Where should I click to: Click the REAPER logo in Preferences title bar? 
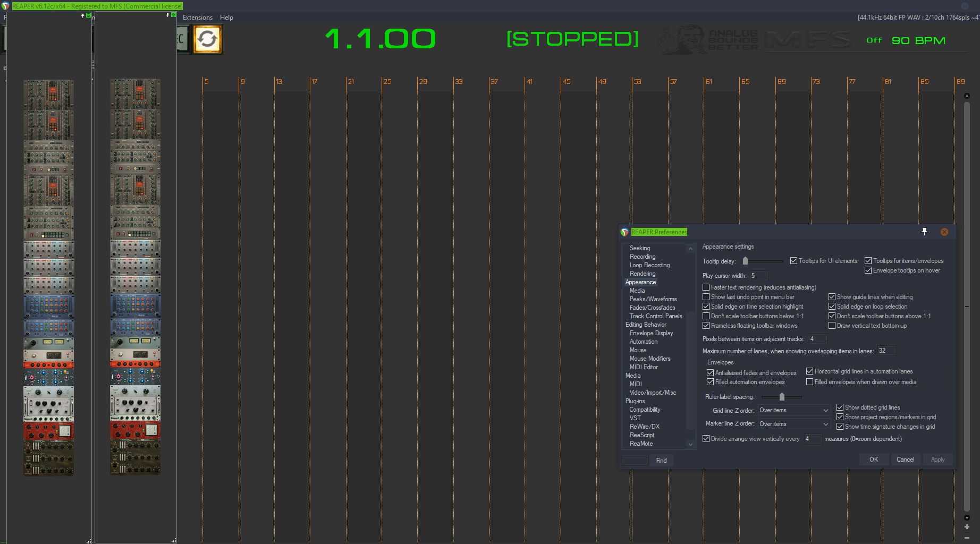(624, 232)
